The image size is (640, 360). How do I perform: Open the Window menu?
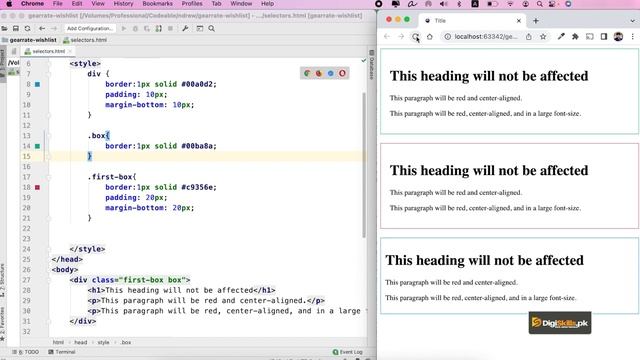pyautogui.click(x=241, y=4)
